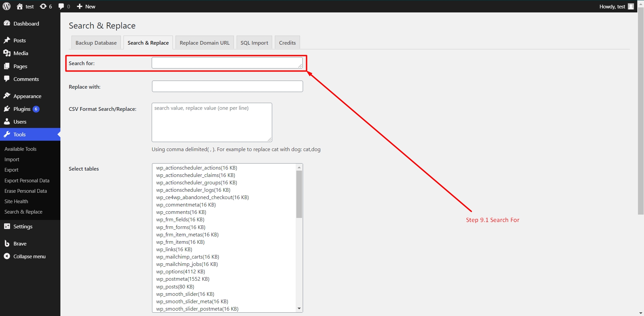Open Available Tools submenu link
The width and height of the screenshot is (644, 316).
(20, 149)
